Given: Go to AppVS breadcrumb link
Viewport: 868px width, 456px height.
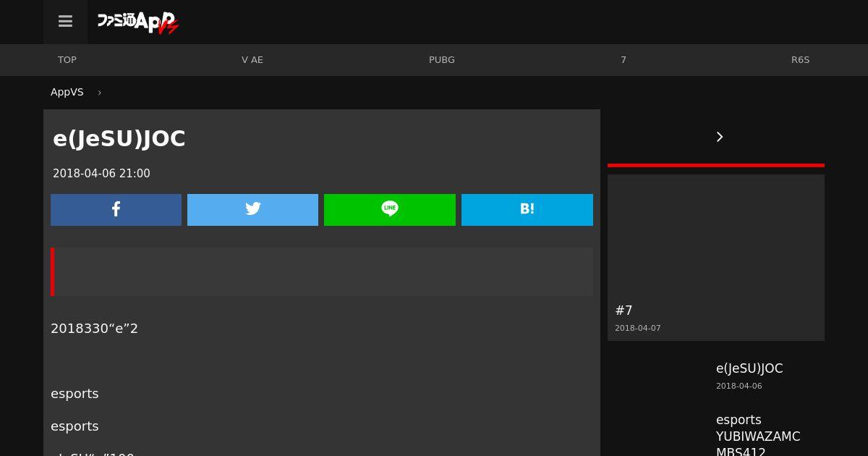Looking at the screenshot, I should point(67,92).
